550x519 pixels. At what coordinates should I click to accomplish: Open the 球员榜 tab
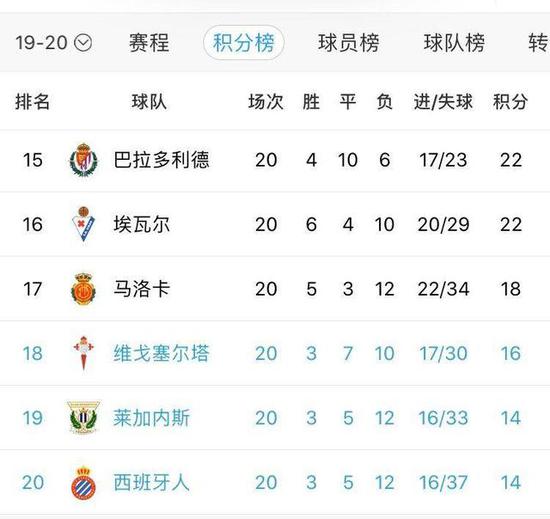(x=349, y=43)
